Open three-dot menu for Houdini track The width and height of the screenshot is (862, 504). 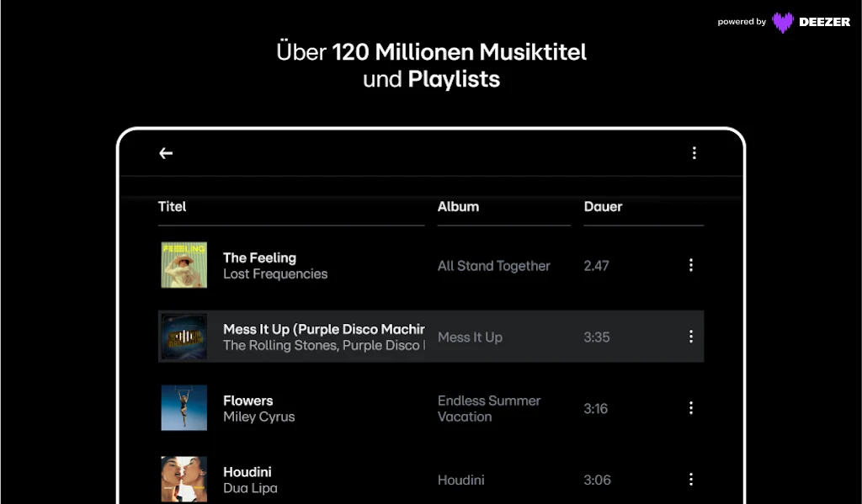pyautogui.click(x=691, y=480)
